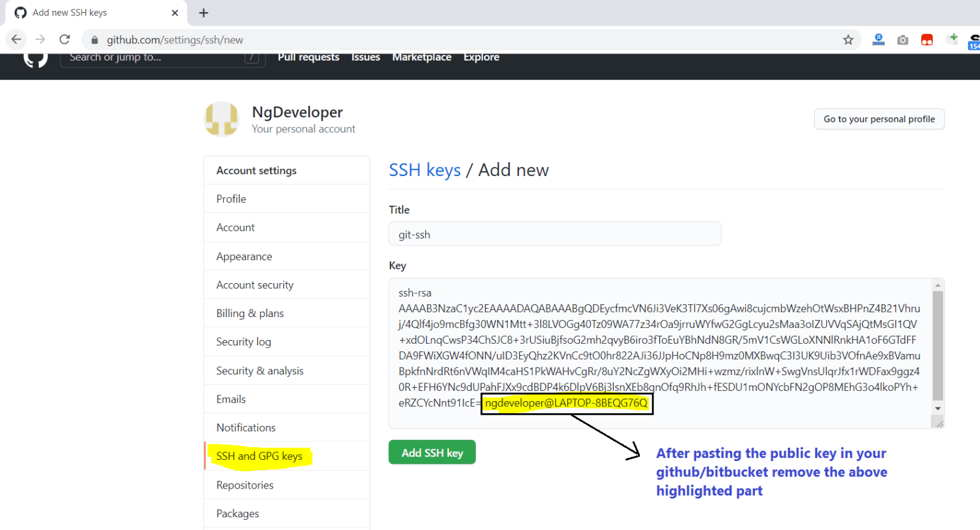Open Security & analysis settings

pyautogui.click(x=286, y=371)
